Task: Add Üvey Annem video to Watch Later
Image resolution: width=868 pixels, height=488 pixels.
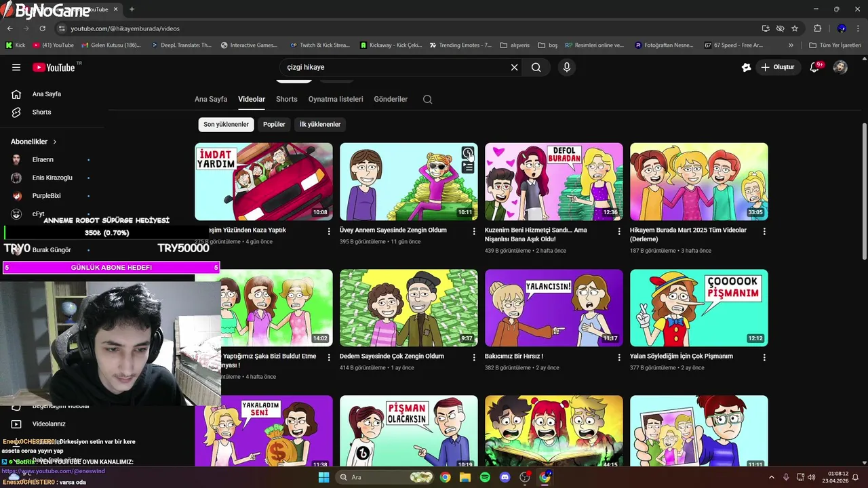Action: pos(468,153)
